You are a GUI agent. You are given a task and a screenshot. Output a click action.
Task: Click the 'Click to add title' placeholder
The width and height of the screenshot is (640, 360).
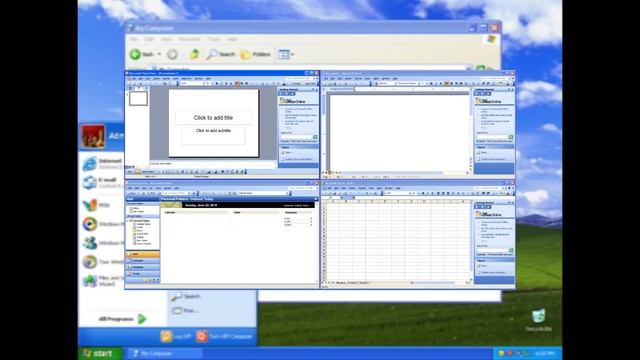click(213, 118)
